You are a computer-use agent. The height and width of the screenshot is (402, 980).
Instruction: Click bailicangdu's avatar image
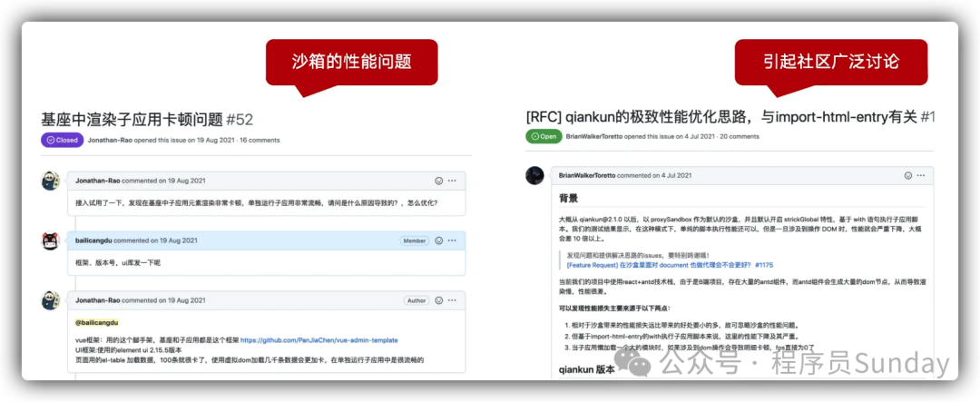[51, 240]
